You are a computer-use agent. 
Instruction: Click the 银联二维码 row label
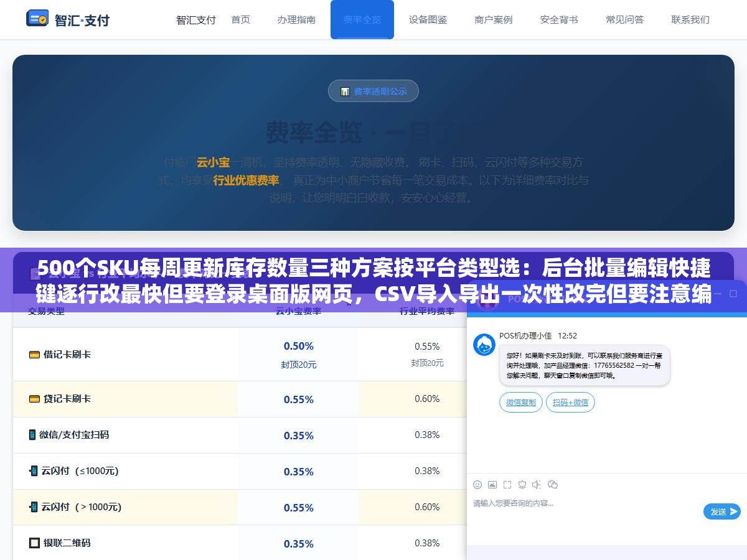coord(67,543)
